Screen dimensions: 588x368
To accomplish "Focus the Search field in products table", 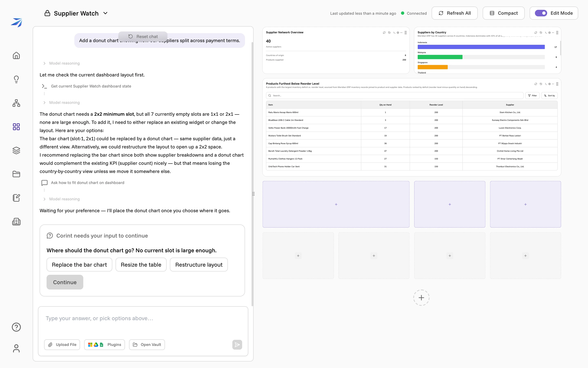I will click(x=395, y=96).
